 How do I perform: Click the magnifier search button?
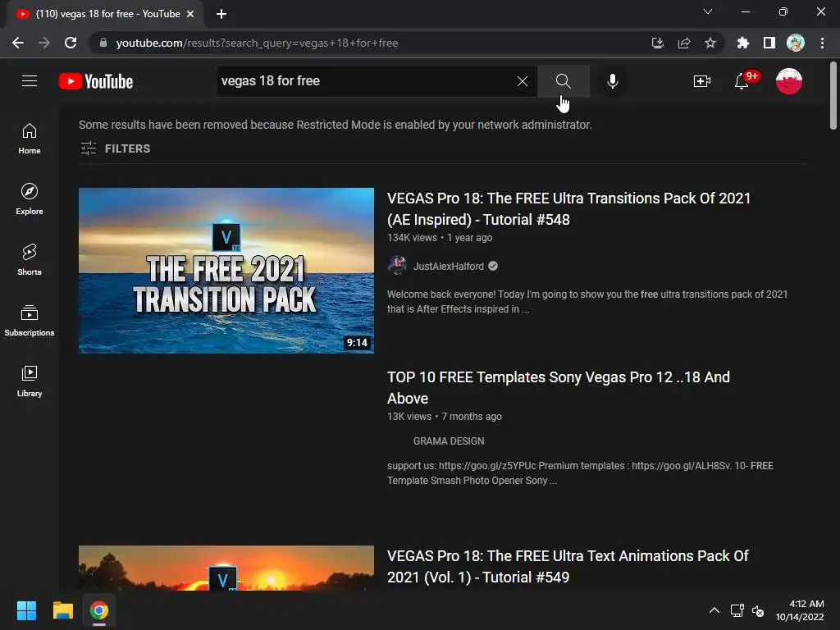[563, 81]
